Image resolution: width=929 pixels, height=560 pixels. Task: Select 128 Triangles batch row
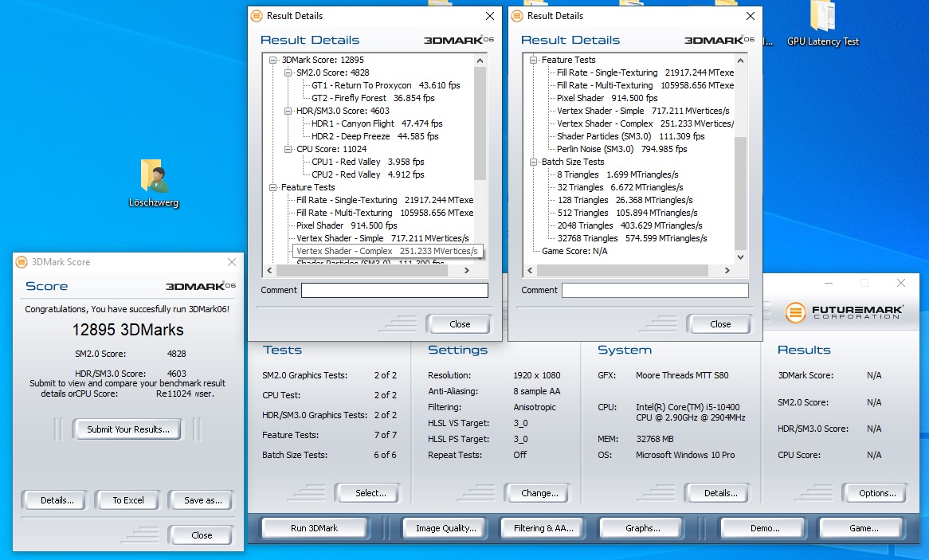pos(625,200)
